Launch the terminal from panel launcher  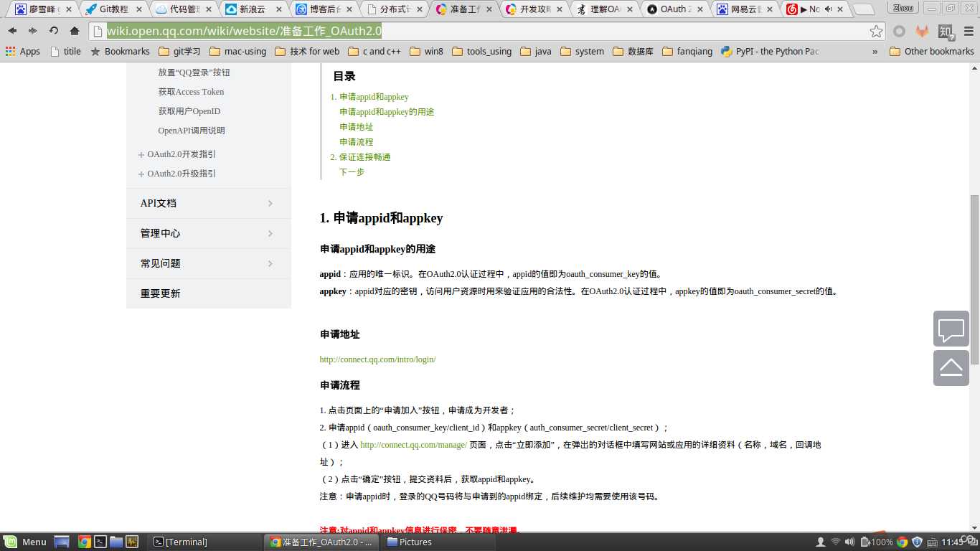click(x=100, y=542)
